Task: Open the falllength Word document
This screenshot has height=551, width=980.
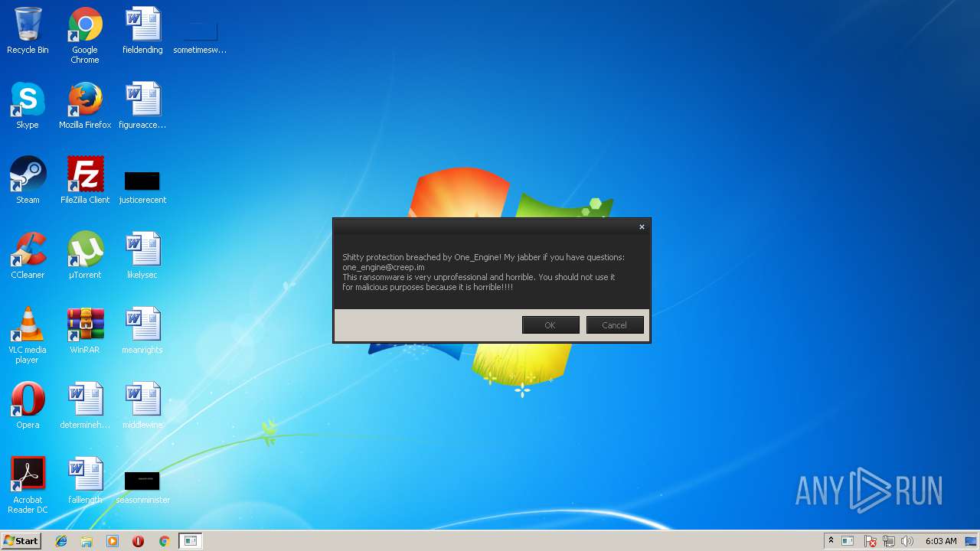Action: (85, 481)
